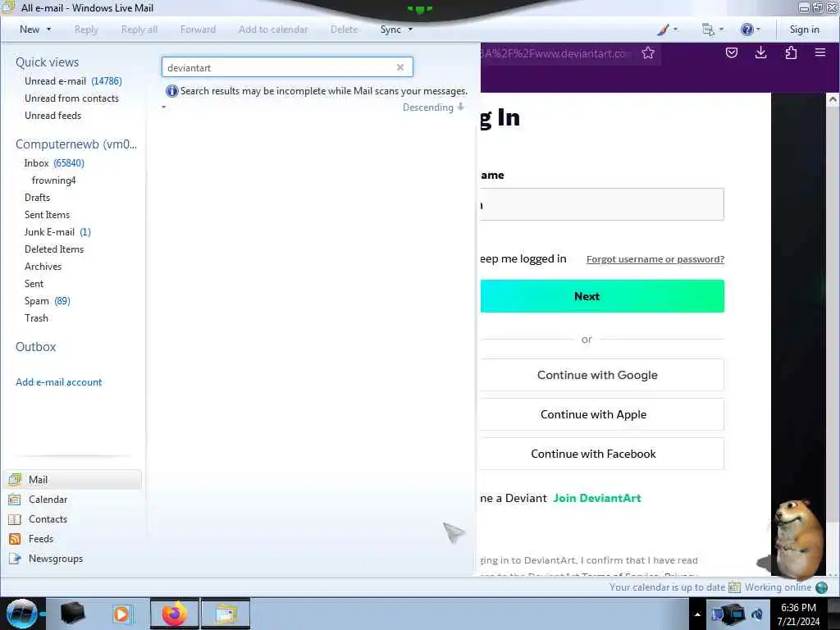This screenshot has height=630, width=840.
Task: Open the Trash folder
Action: coord(36,318)
